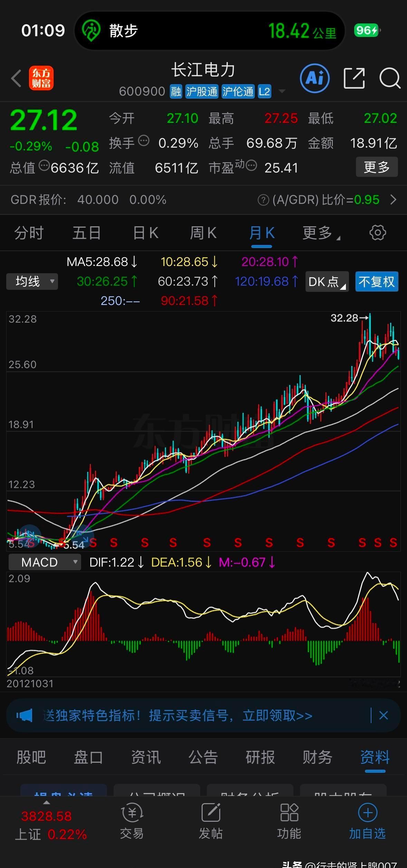Open 功能 functions icon

(x=289, y=821)
